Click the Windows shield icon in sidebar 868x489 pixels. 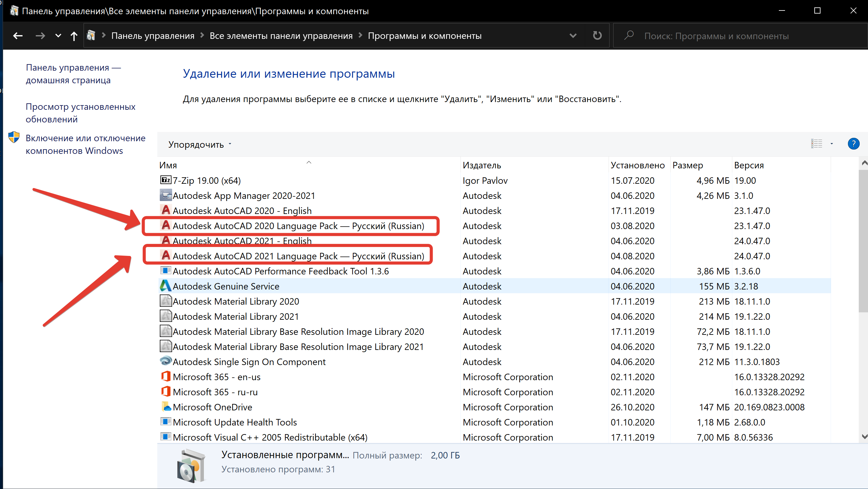tap(14, 138)
